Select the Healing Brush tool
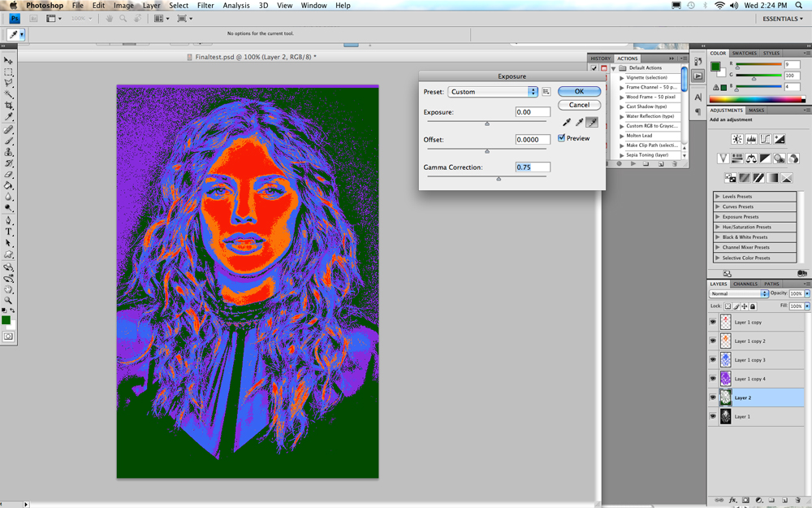This screenshot has height=508, width=812. [8, 129]
